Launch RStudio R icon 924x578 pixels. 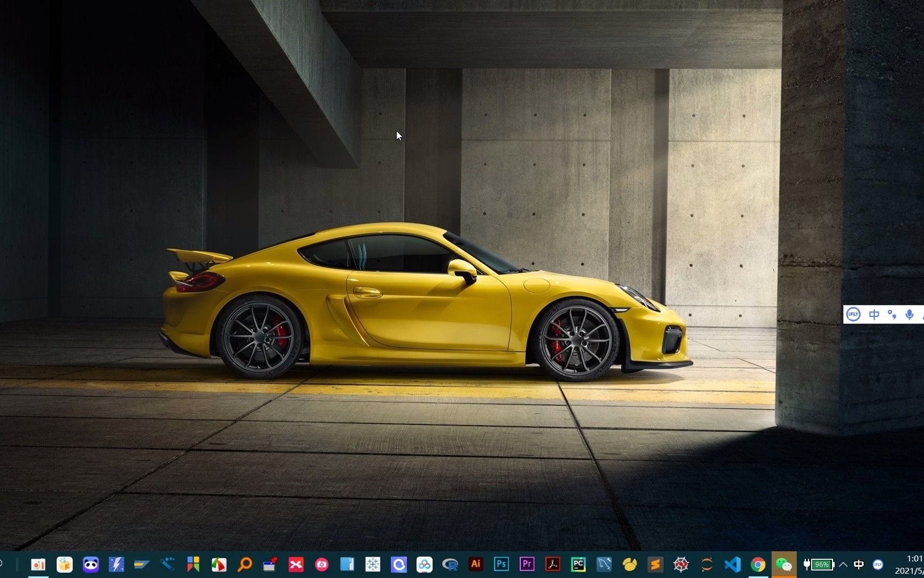click(450, 565)
